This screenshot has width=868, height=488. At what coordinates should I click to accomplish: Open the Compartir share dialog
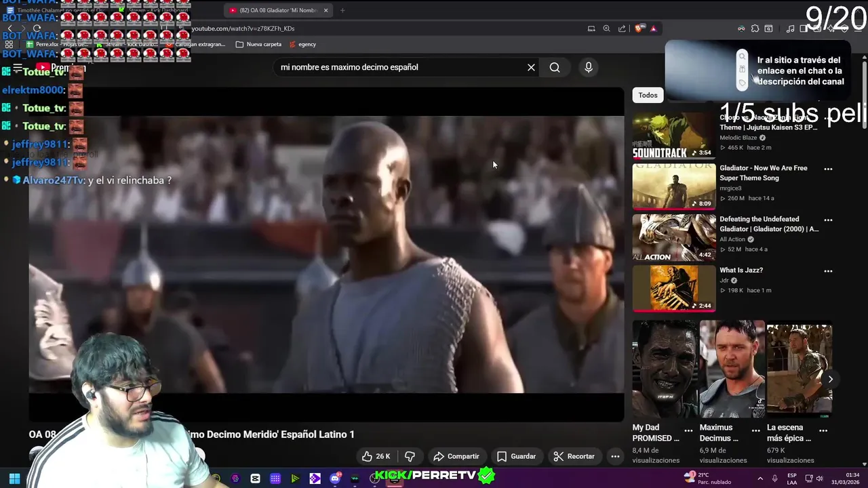pyautogui.click(x=456, y=456)
